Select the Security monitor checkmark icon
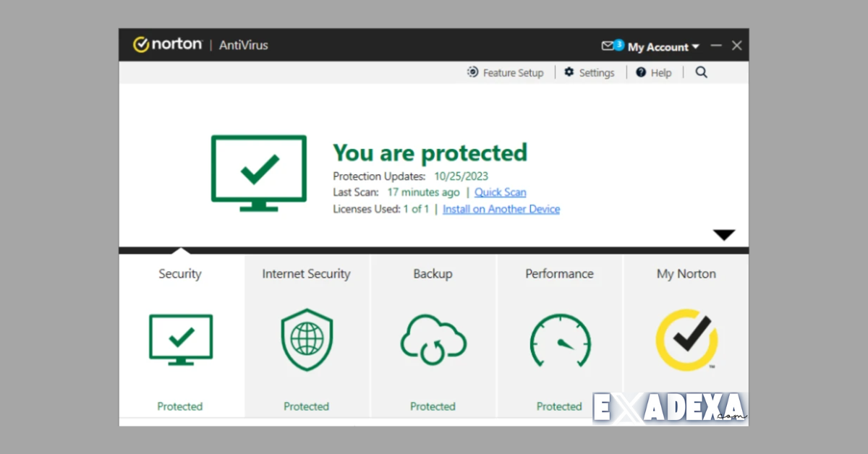 [x=180, y=340]
